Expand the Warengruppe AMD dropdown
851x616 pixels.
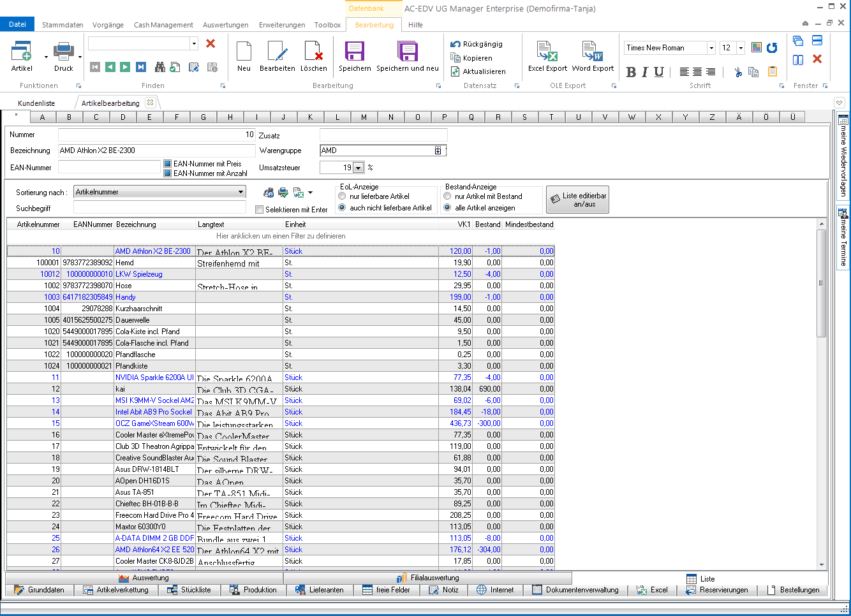(438, 150)
